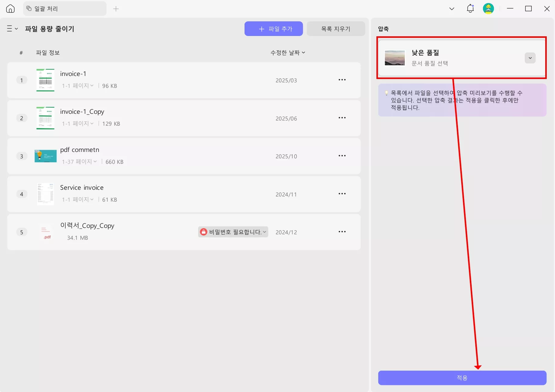The height and width of the screenshot is (392, 555).
Task: Click the 96 KB file size
Action: pos(110,86)
